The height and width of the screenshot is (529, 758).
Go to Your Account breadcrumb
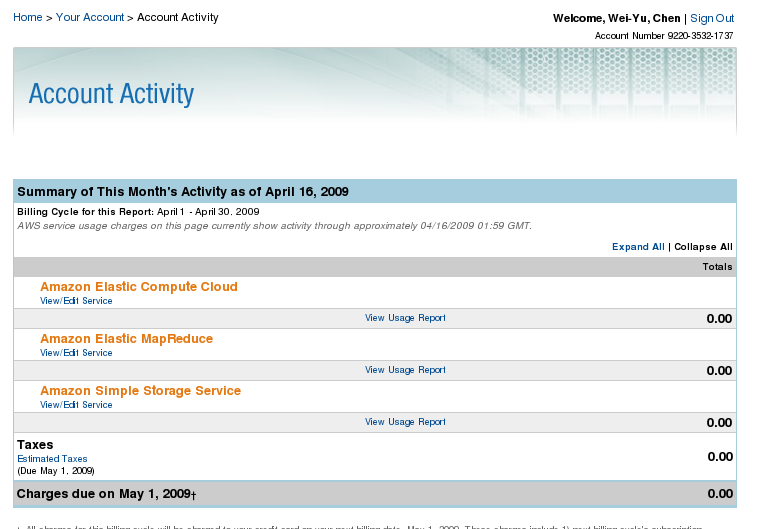pyautogui.click(x=90, y=17)
